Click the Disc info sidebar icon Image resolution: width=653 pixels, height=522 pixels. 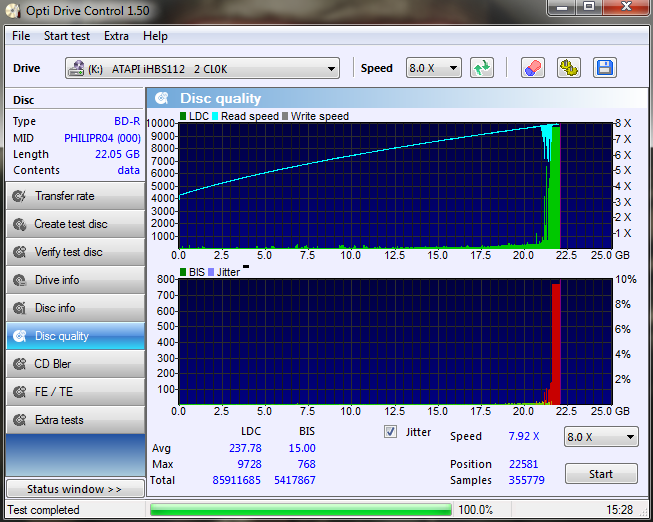click(x=19, y=308)
